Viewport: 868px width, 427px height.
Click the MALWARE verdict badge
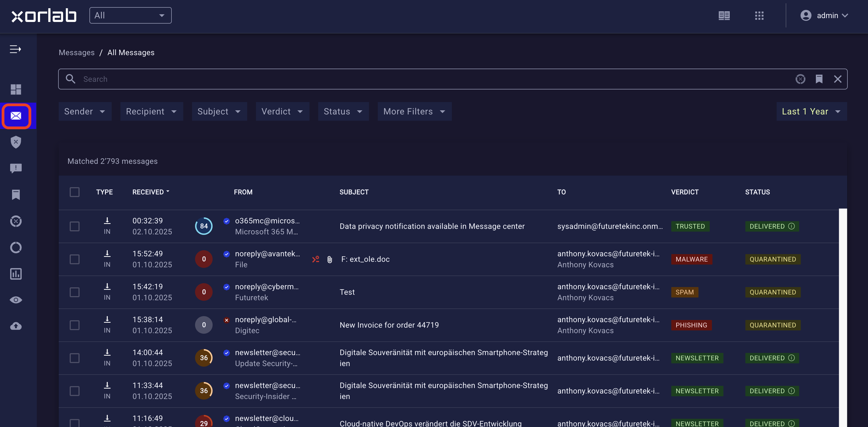[x=691, y=259]
